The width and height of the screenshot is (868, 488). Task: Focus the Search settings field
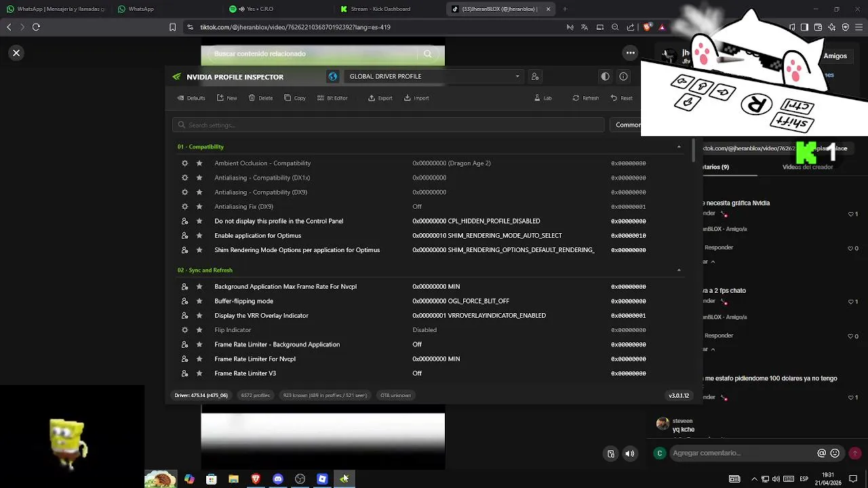pyautogui.click(x=388, y=125)
